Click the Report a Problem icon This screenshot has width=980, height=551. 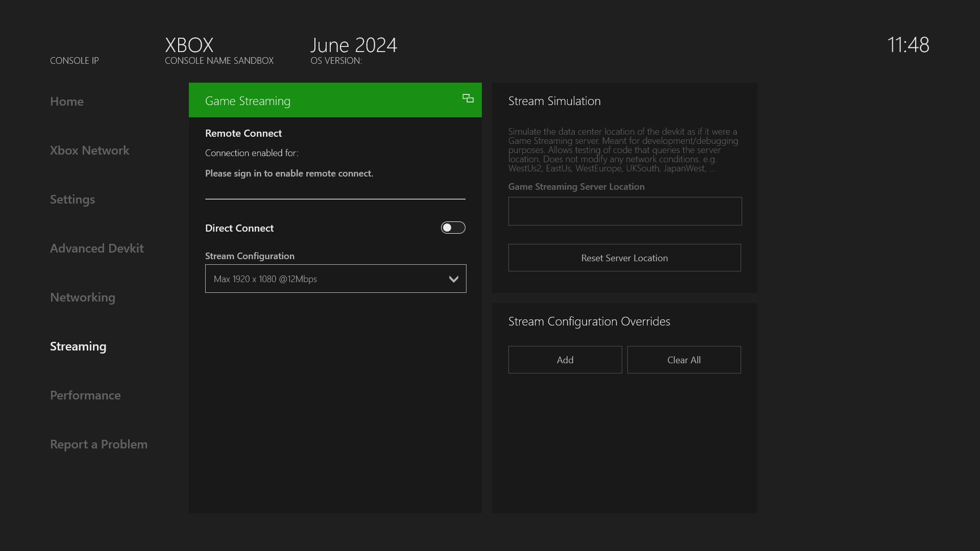(99, 443)
